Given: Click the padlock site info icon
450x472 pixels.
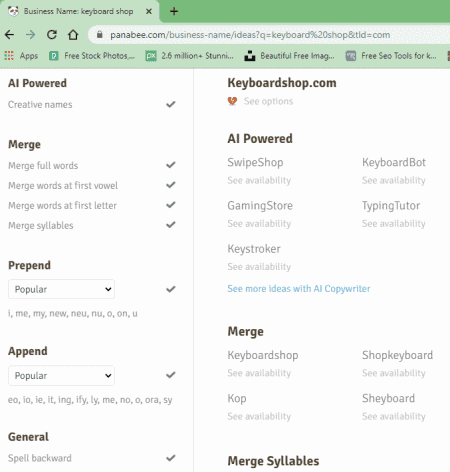Looking at the screenshot, I should (99, 34).
